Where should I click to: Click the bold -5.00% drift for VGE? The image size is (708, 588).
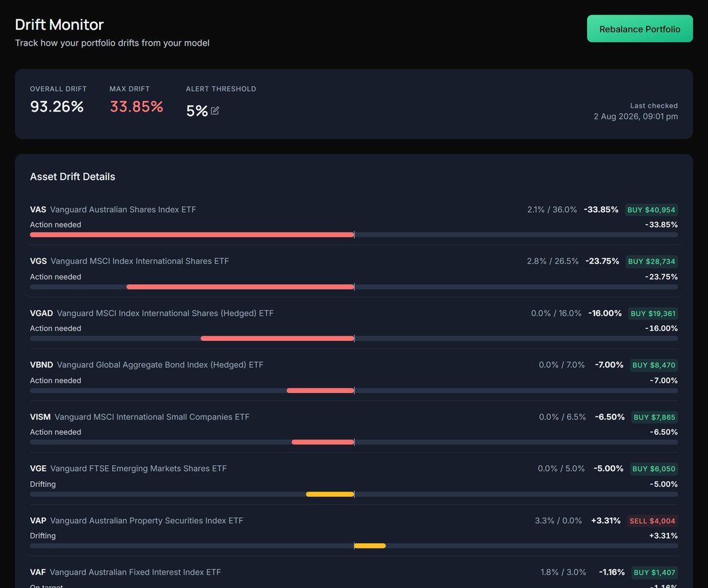click(x=608, y=469)
